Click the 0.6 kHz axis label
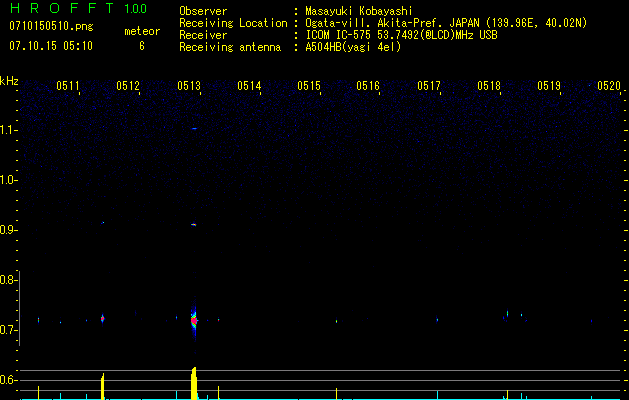 7,380
